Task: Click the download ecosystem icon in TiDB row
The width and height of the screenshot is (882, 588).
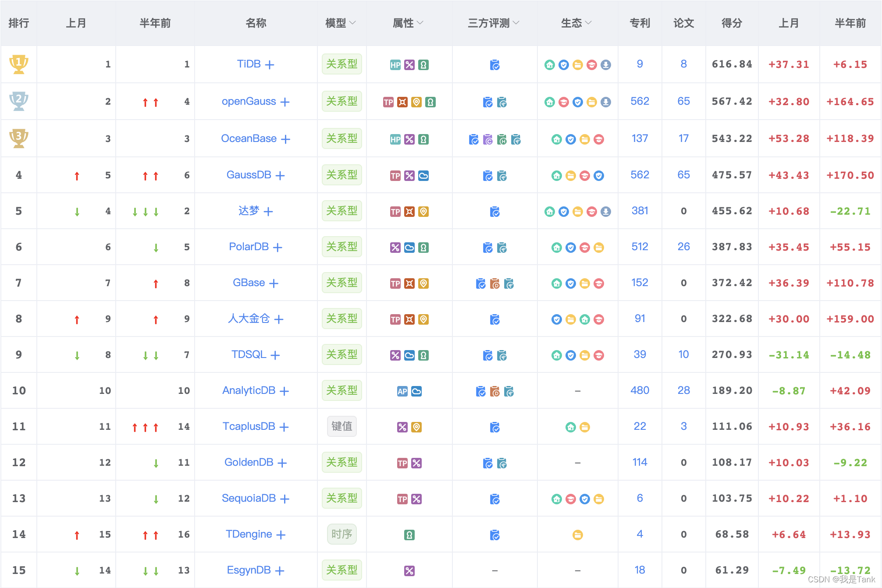Action: pyautogui.click(x=606, y=65)
